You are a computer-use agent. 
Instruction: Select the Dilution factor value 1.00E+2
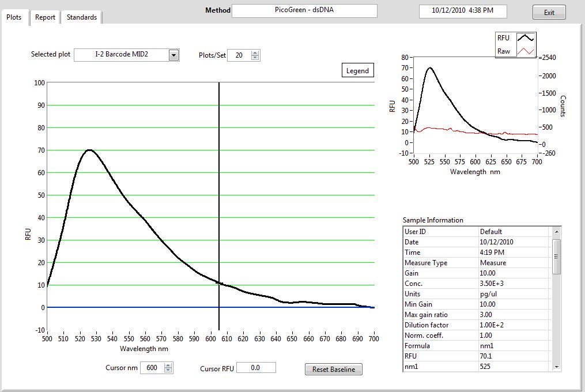(x=492, y=325)
